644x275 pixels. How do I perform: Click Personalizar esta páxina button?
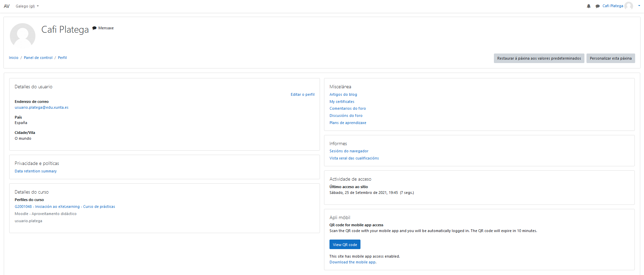(610, 58)
